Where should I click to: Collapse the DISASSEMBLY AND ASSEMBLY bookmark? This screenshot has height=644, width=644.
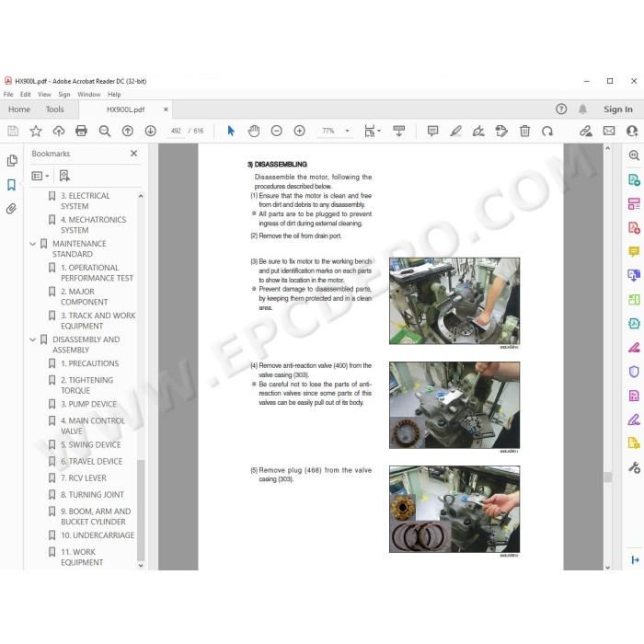click(x=33, y=339)
